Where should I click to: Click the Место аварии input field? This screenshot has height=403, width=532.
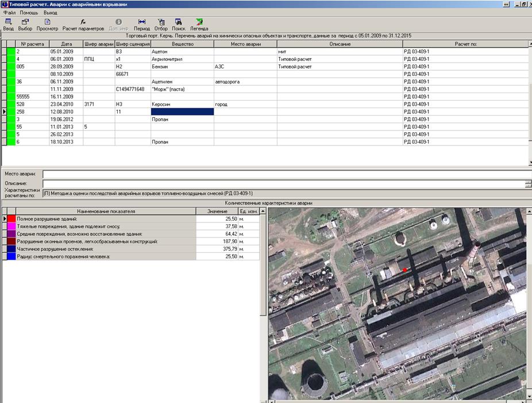tap(284, 174)
